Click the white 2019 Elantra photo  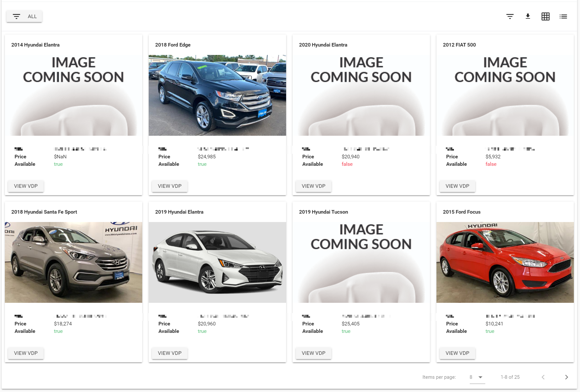coord(217,262)
